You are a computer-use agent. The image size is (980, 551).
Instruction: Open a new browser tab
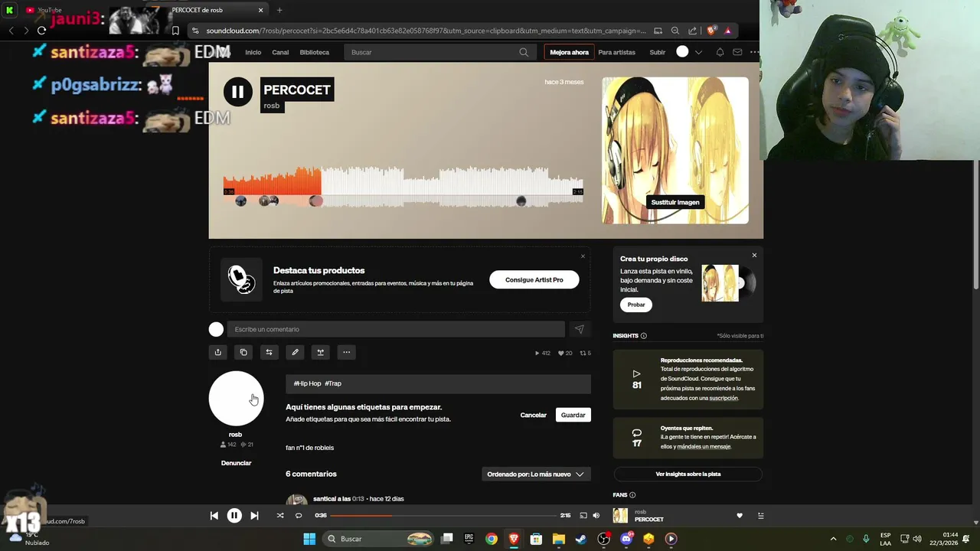click(279, 10)
